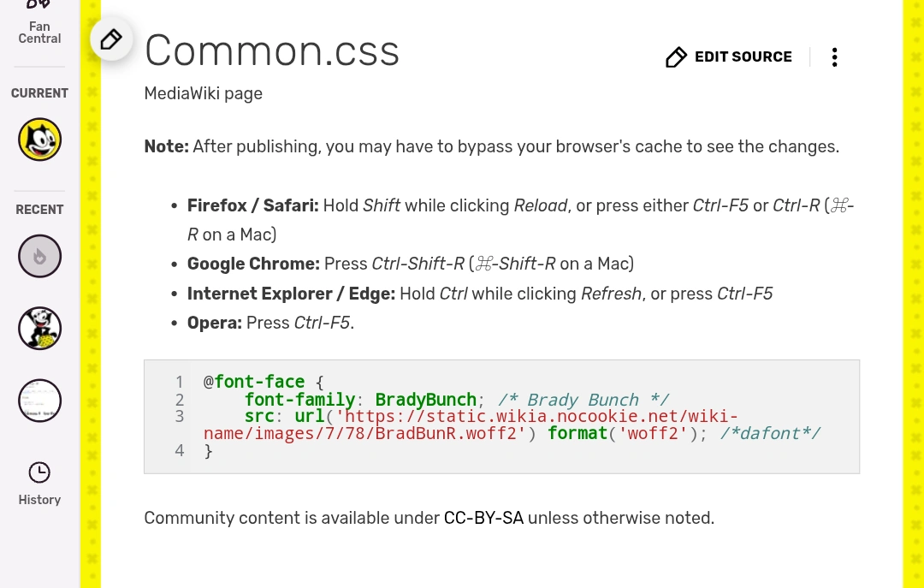Click the EDIT SOURCE button label
Screen dimensions: 924x588
(743, 57)
